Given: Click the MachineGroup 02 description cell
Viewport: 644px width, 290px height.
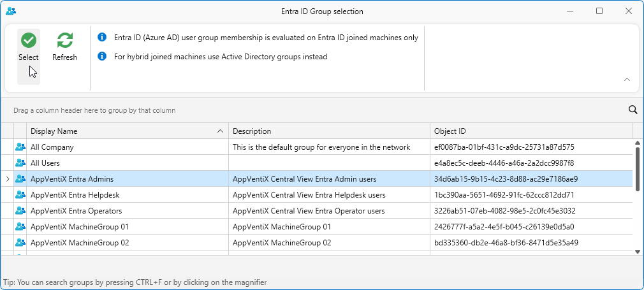Looking at the screenshot, I should tap(330, 243).
